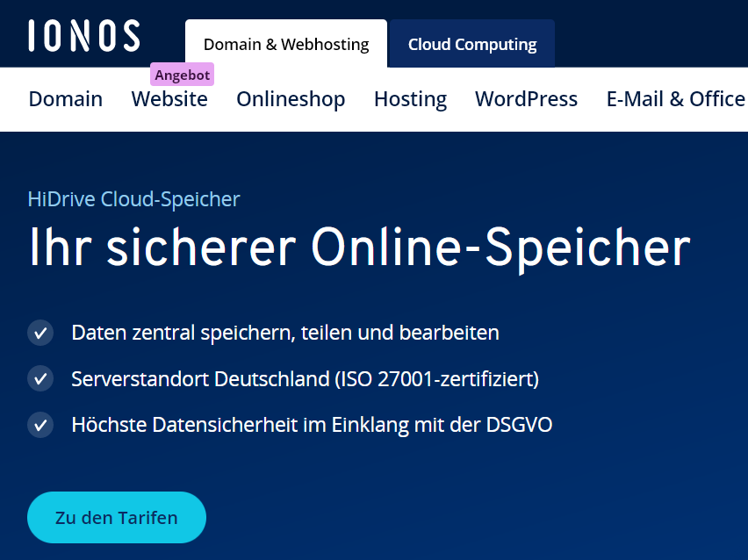Switch to Domain & Webhosting tab
Viewport: 748px width, 560px height.
click(x=286, y=44)
